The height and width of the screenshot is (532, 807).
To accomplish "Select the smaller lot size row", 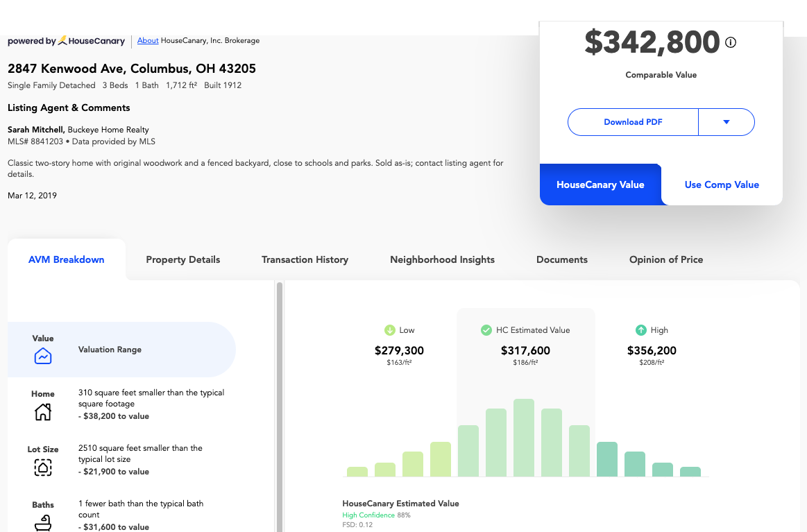I will tap(121, 461).
